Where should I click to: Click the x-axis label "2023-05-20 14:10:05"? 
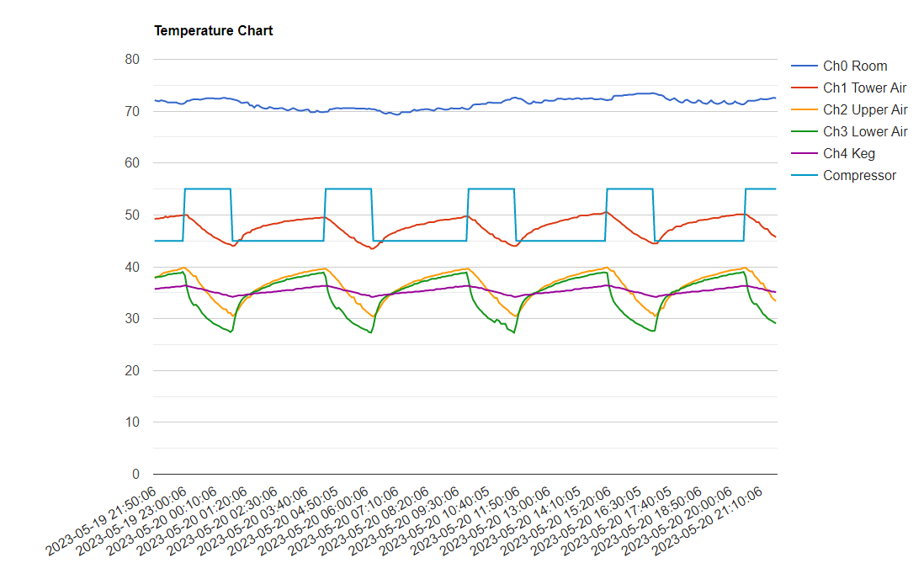pyautogui.click(x=526, y=521)
